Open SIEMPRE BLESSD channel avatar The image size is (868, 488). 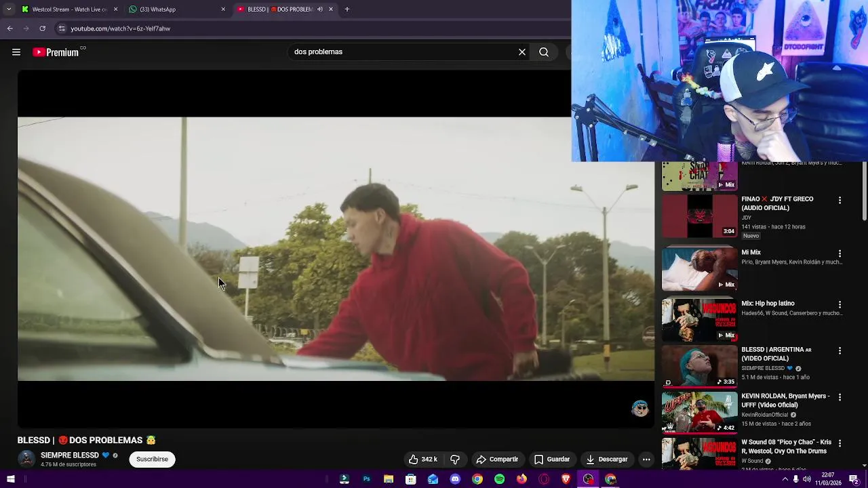tap(26, 459)
